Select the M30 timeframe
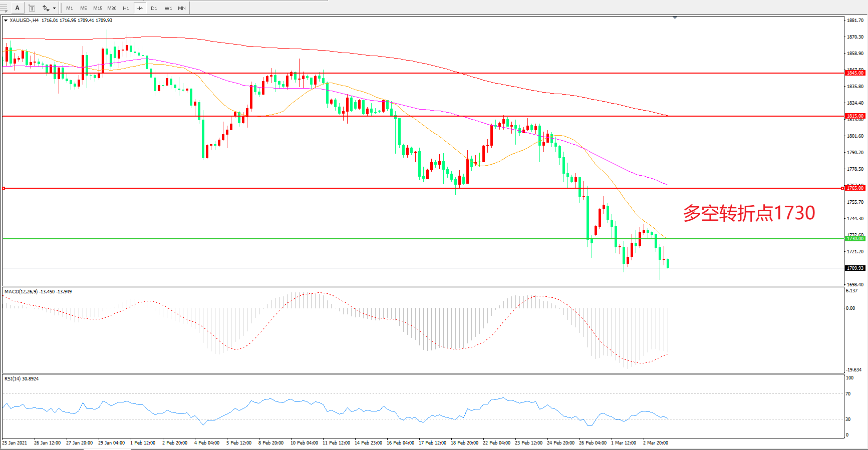The width and height of the screenshot is (868, 450). point(112,8)
